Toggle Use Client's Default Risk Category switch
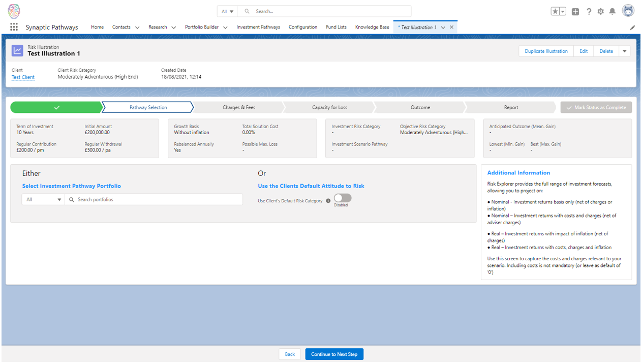 343,198
